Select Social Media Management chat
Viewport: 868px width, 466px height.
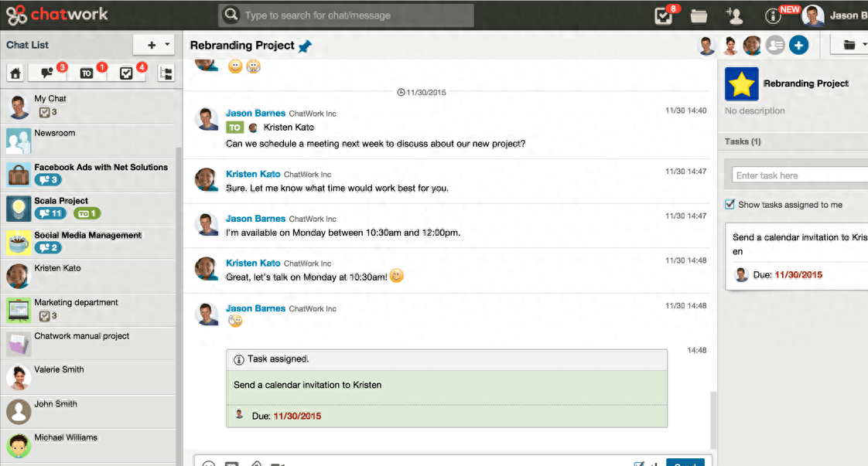(x=87, y=235)
